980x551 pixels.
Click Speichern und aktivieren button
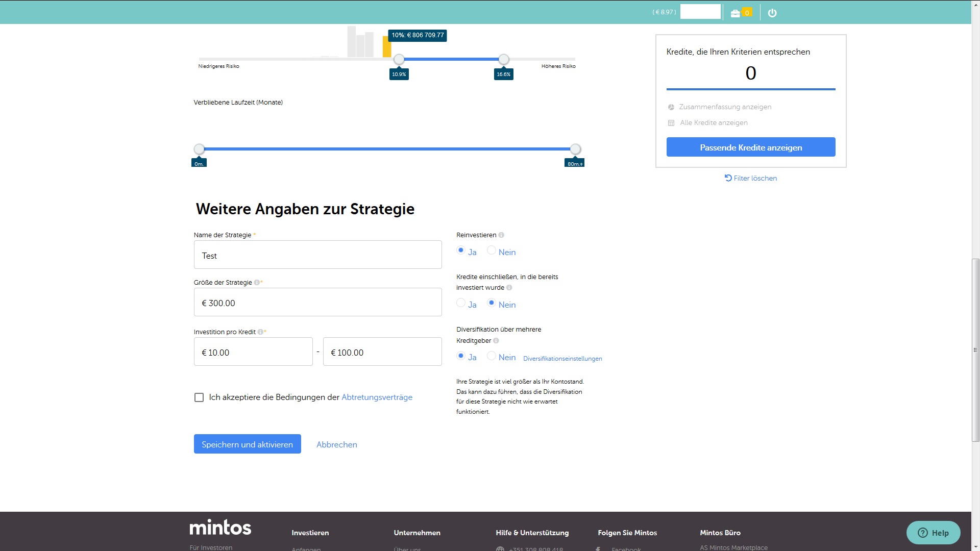click(247, 444)
